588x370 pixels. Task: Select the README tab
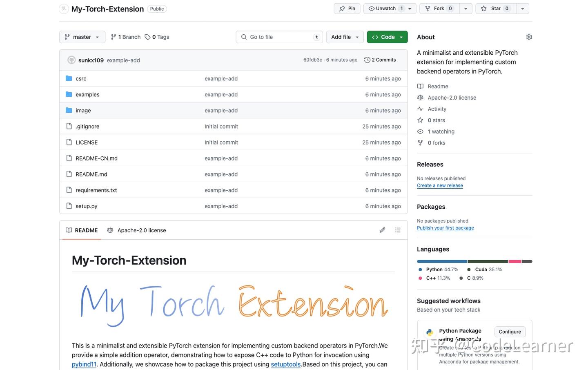[81, 230]
